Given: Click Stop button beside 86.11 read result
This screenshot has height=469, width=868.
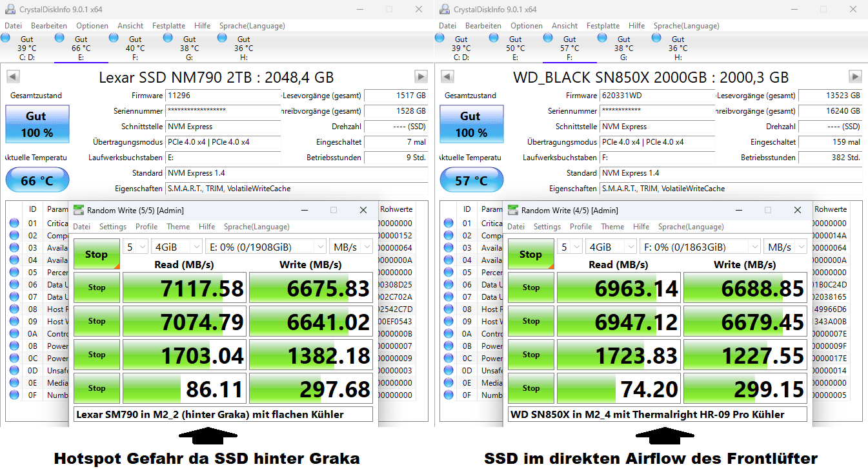Looking at the screenshot, I should pyautogui.click(x=97, y=388).
